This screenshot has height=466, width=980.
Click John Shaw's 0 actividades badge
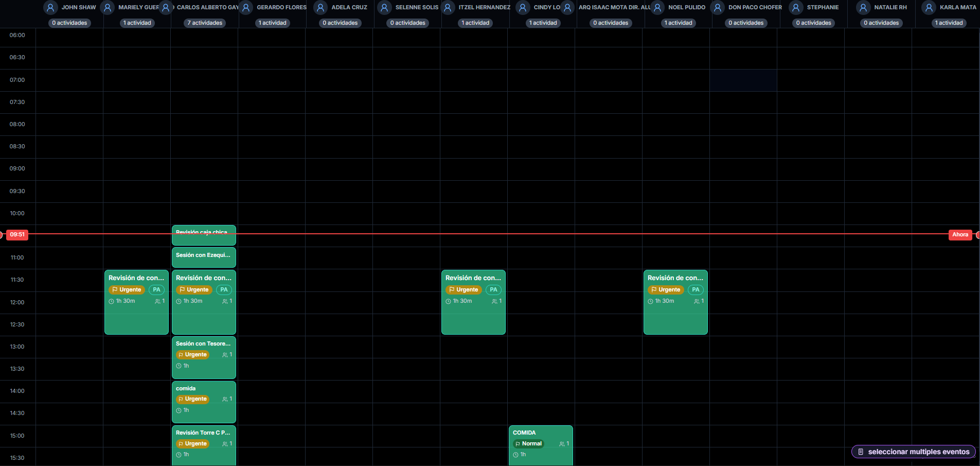click(x=69, y=23)
